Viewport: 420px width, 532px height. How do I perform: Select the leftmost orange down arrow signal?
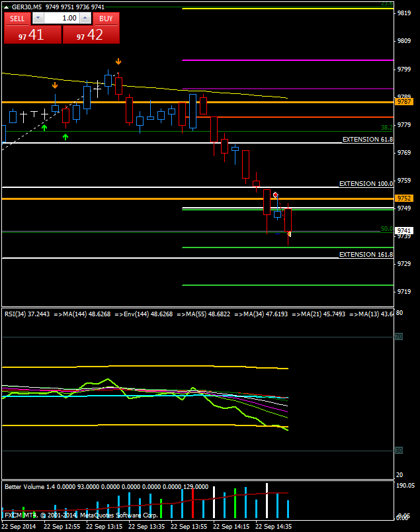(x=55, y=85)
